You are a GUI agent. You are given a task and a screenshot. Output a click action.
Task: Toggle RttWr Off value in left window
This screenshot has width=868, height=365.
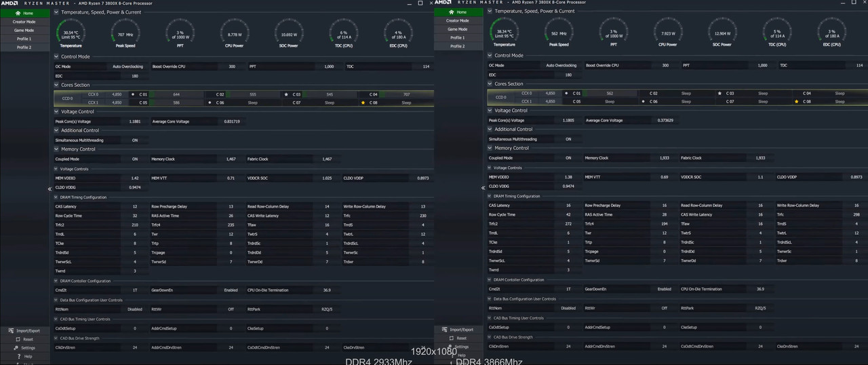coord(231,309)
